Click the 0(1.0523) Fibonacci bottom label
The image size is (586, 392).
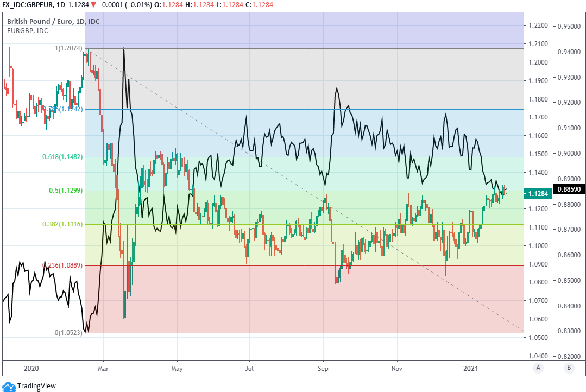67,333
